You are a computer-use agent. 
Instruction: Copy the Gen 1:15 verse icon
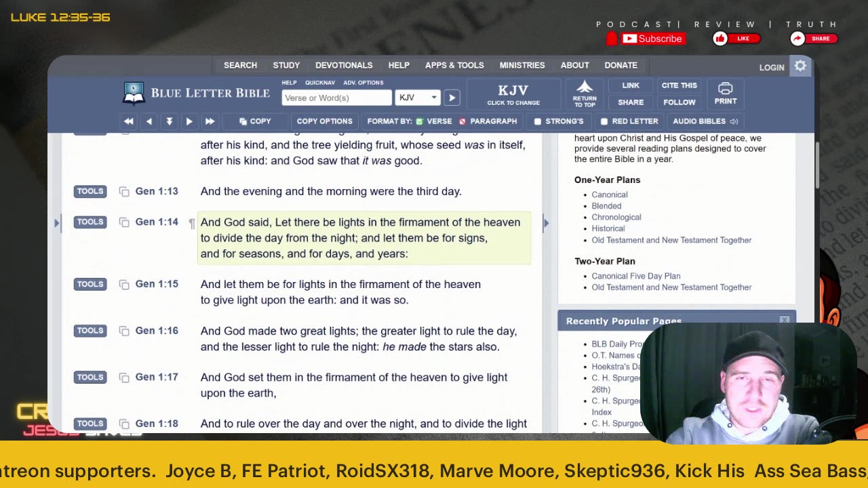(x=124, y=285)
